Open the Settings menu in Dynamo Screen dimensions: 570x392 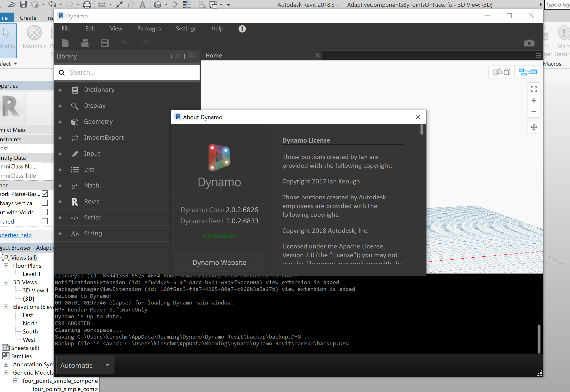[186, 29]
